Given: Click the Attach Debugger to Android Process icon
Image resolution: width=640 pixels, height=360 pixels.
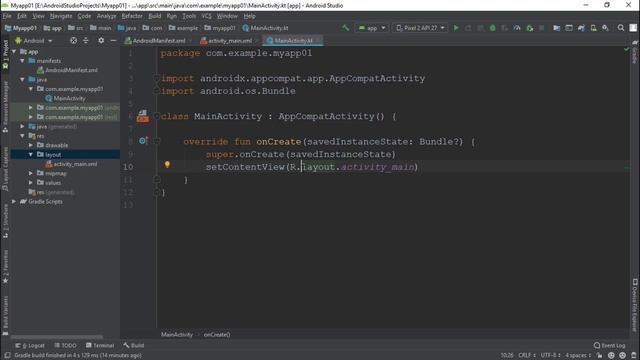Looking at the screenshot, I should tap(529, 28).
